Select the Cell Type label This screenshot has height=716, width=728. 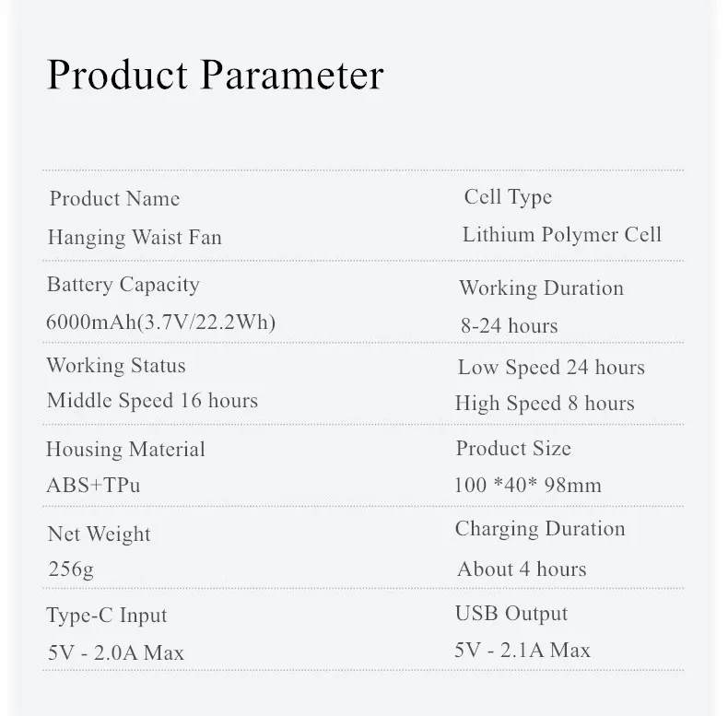[x=508, y=197]
